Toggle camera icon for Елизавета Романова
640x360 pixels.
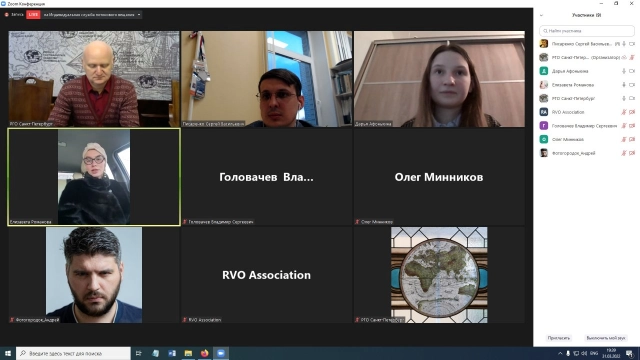click(632, 85)
